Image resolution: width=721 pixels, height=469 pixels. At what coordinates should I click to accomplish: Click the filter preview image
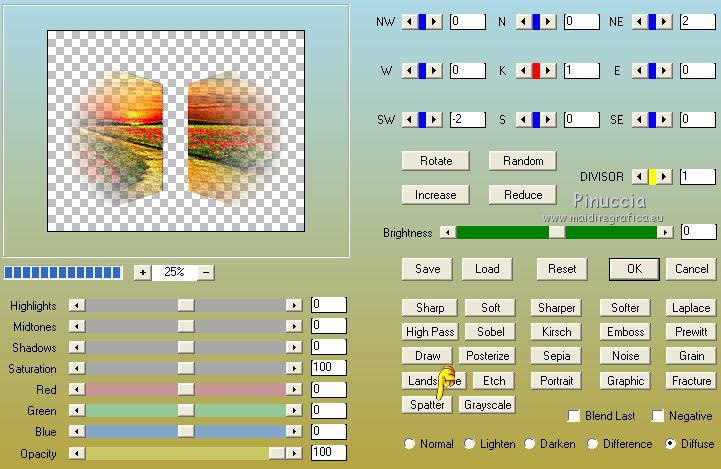tap(176, 131)
